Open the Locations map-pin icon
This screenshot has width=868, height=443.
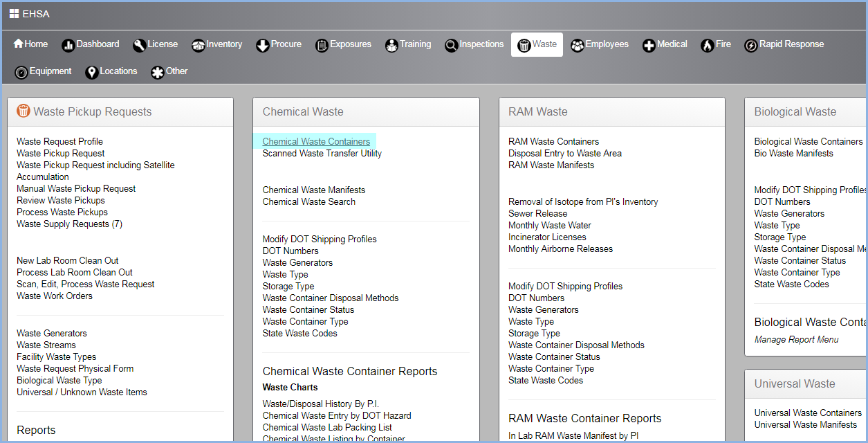[91, 72]
